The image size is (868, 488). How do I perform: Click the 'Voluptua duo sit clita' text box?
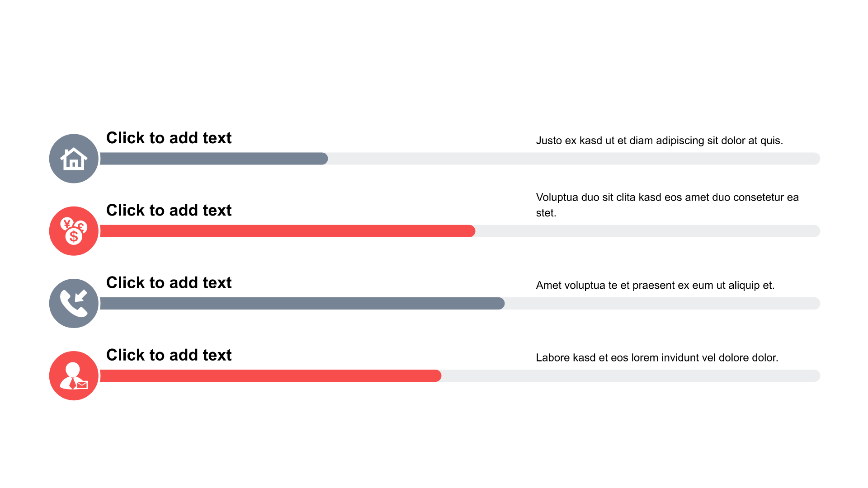[667, 205]
